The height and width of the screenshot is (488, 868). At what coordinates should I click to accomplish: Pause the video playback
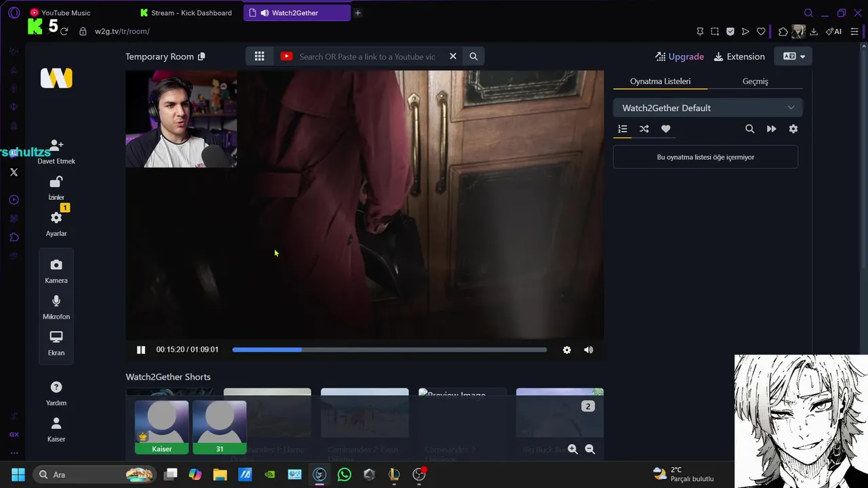coord(141,350)
